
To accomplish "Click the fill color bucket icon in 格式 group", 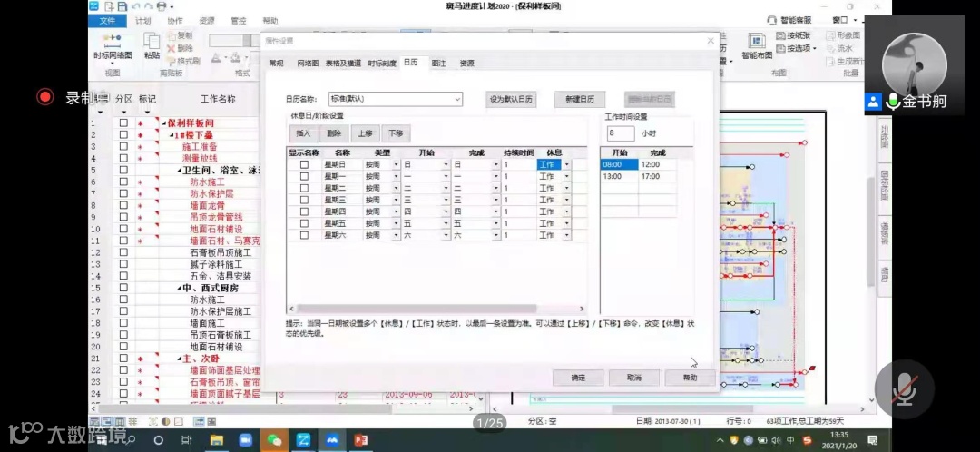I will (236, 58).
